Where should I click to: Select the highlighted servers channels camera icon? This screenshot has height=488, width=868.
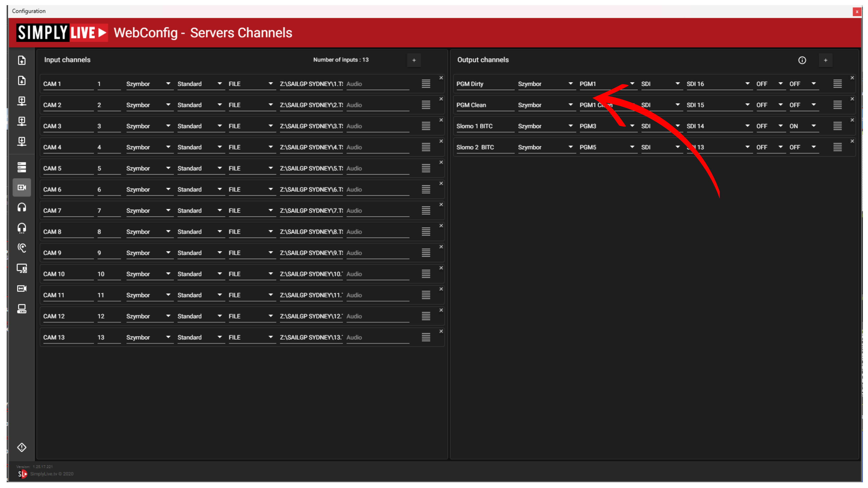pos(21,187)
